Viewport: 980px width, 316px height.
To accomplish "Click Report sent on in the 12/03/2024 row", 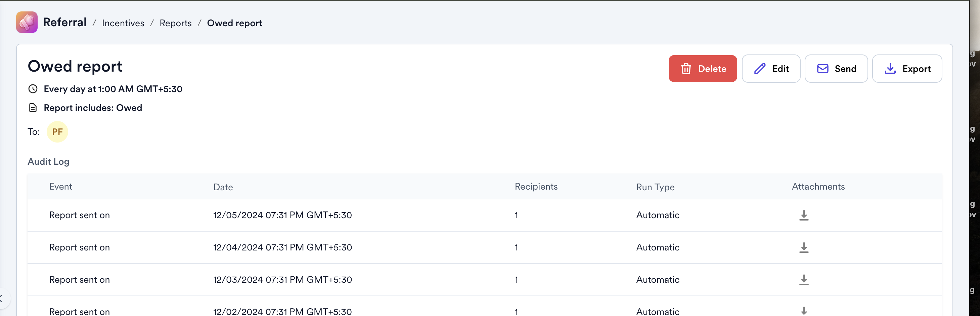I will click(x=80, y=280).
